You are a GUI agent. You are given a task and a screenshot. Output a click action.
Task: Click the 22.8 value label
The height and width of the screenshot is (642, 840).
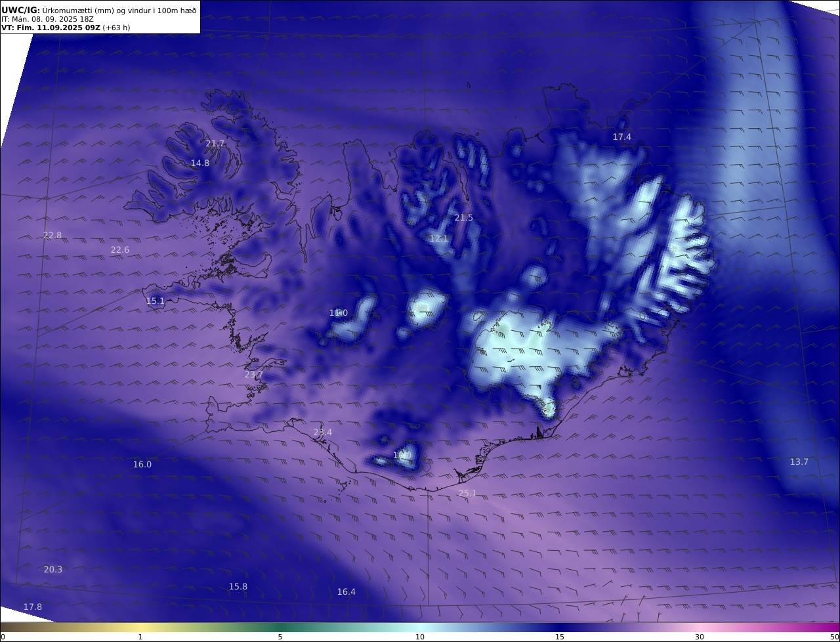pos(52,235)
